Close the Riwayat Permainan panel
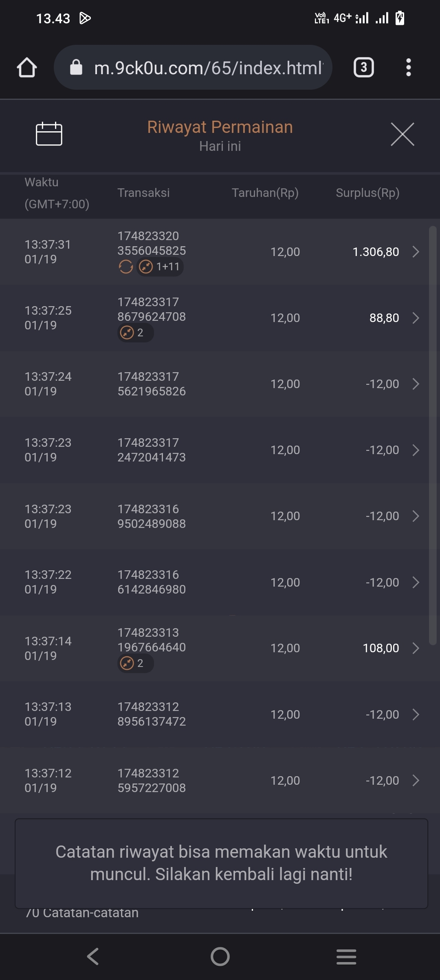 [402, 134]
